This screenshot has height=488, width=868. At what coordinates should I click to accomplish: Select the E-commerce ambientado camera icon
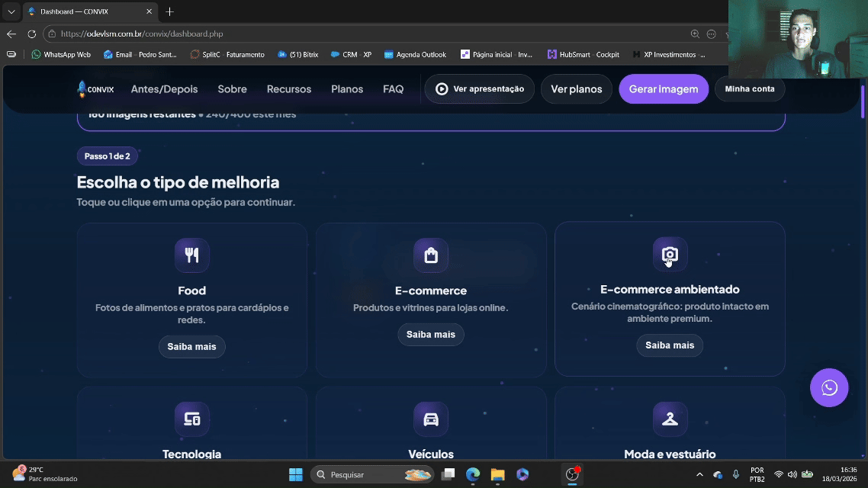click(x=669, y=255)
